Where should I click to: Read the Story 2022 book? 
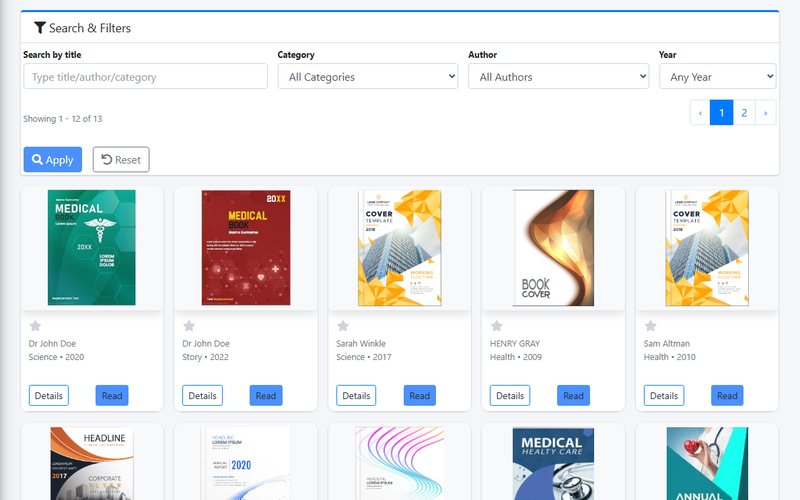click(x=266, y=395)
